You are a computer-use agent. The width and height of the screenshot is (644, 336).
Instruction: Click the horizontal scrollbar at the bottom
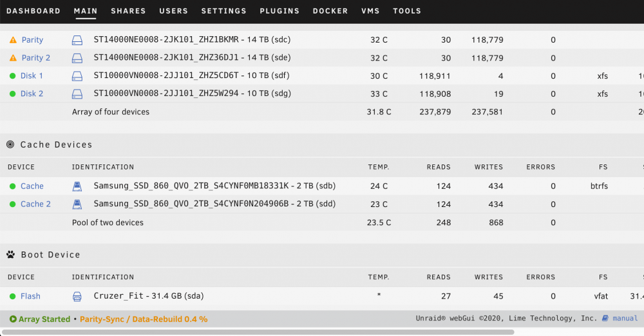[258, 332]
